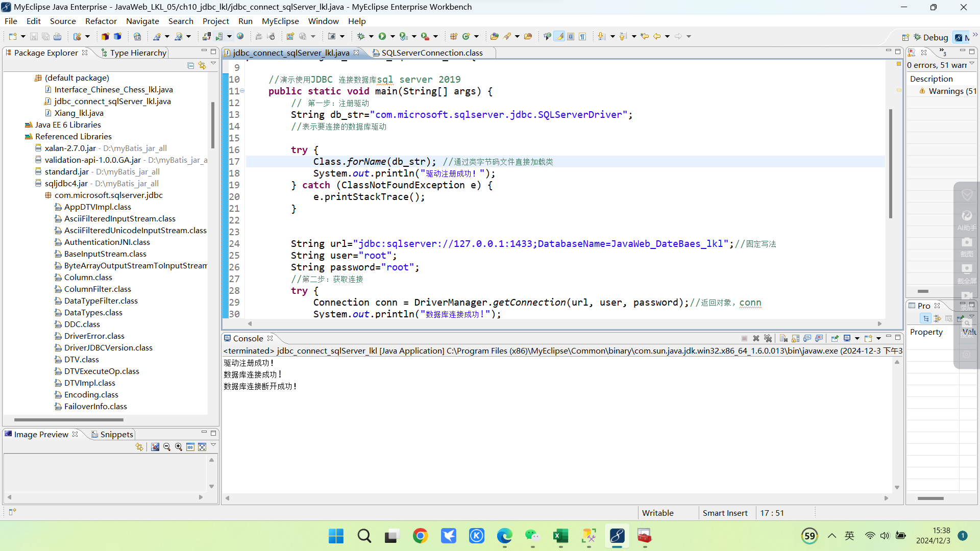Open the MyEclipse menu
This screenshot has width=980, height=551.
click(x=280, y=21)
